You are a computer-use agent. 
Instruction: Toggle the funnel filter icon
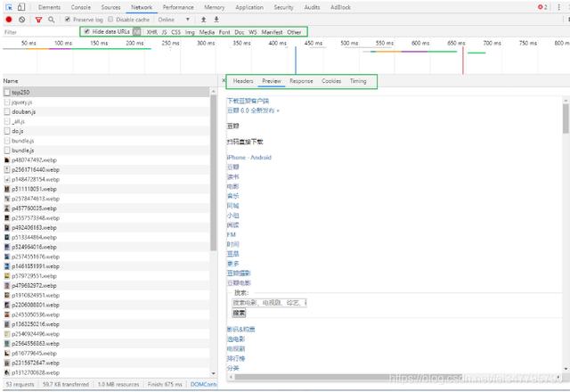pos(38,19)
